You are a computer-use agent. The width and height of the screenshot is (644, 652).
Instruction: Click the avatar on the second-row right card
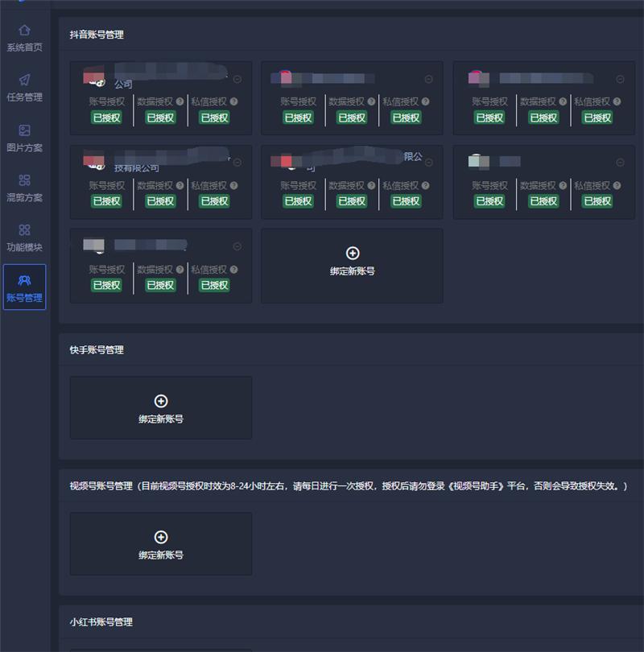click(x=478, y=161)
